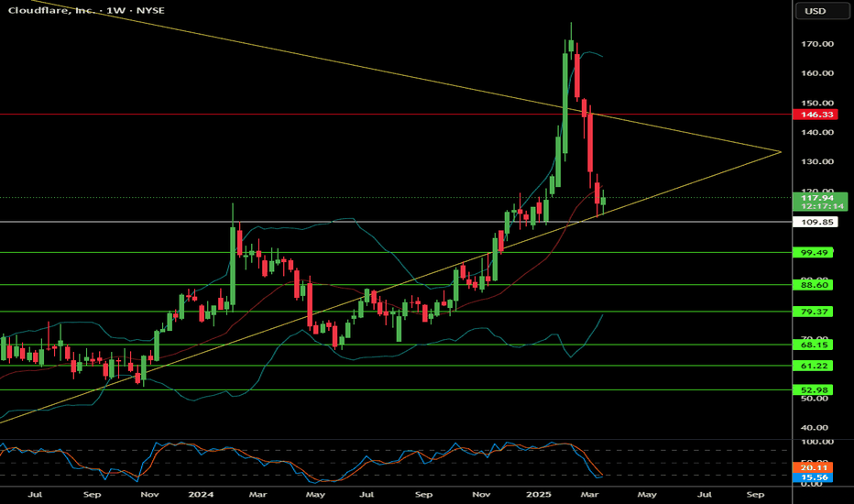Click the 160.00 price axis tick

pos(817,73)
